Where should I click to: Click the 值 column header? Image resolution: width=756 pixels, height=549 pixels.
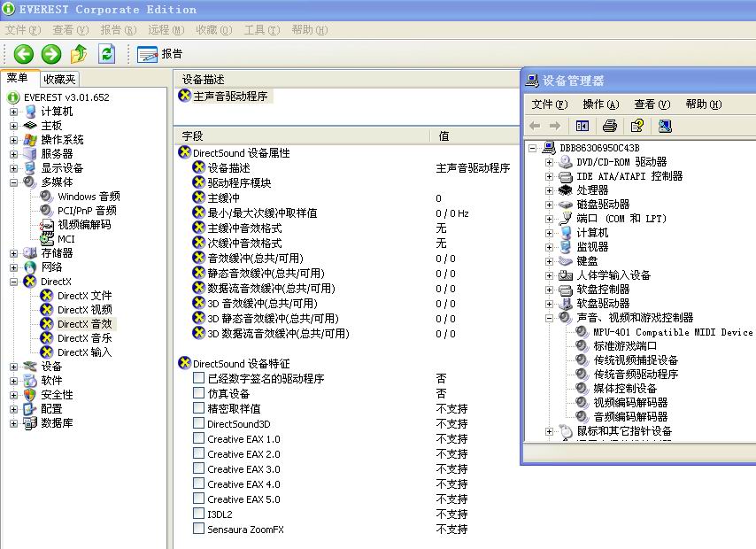tap(444, 136)
